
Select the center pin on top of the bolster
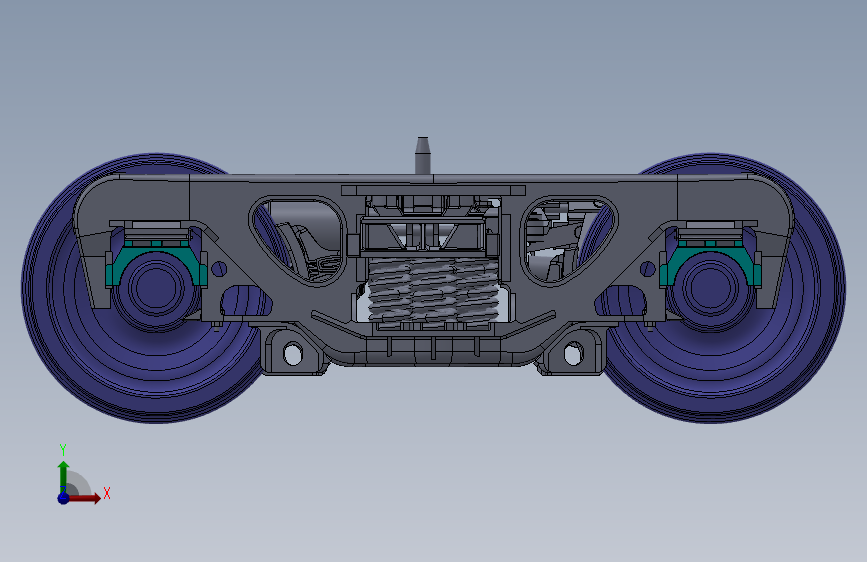423,155
